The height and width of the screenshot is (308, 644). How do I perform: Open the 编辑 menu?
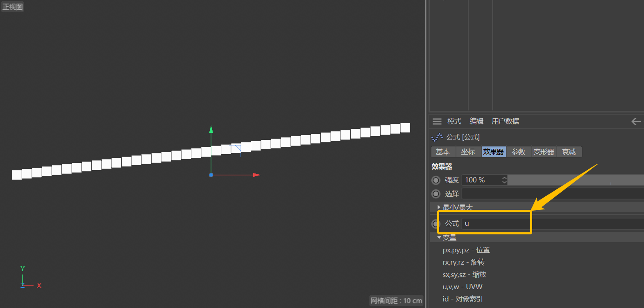tap(476, 121)
